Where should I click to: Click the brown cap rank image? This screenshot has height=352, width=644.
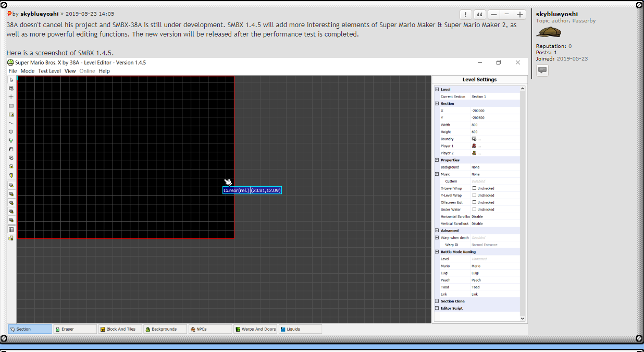(549, 32)
